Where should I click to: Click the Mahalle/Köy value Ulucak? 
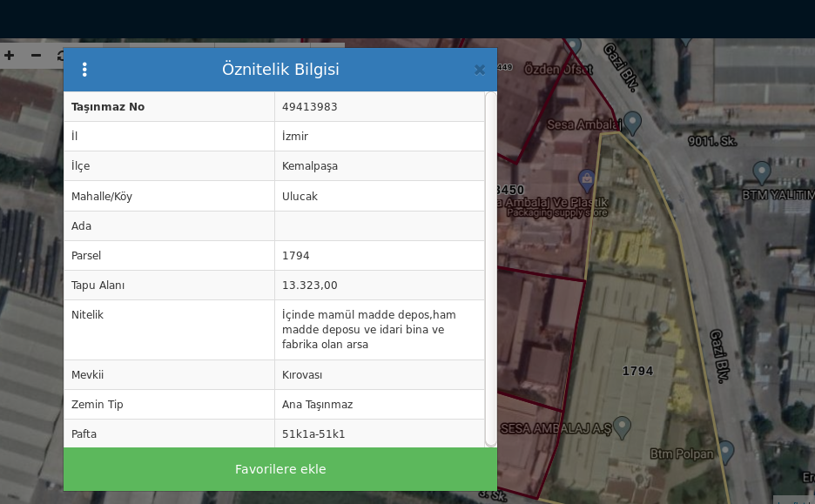point(300,196)
